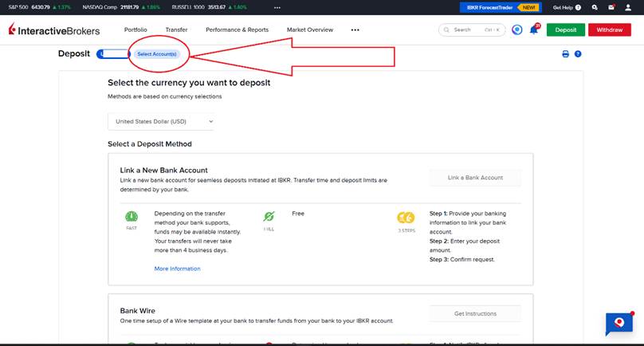Image resolution: width=644 pixels, height=346 pixels.
Task: Open the user profile icon
Action: (627, 7)
